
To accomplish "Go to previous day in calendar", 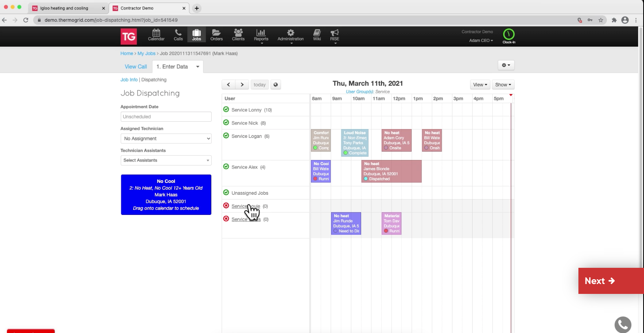I will 228,85.
